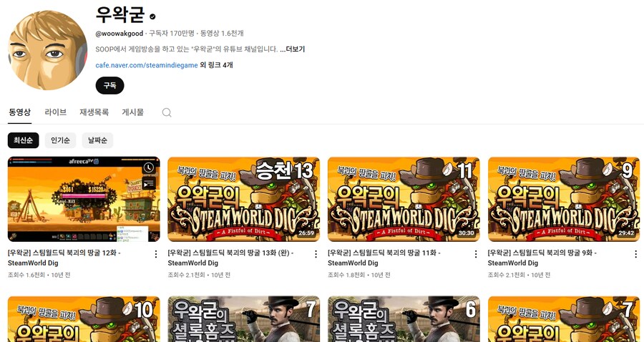This screenshot has height=342, width=644.
Task: Click add to queue icon on 12화 thumbnail
Action: [149, 184]
